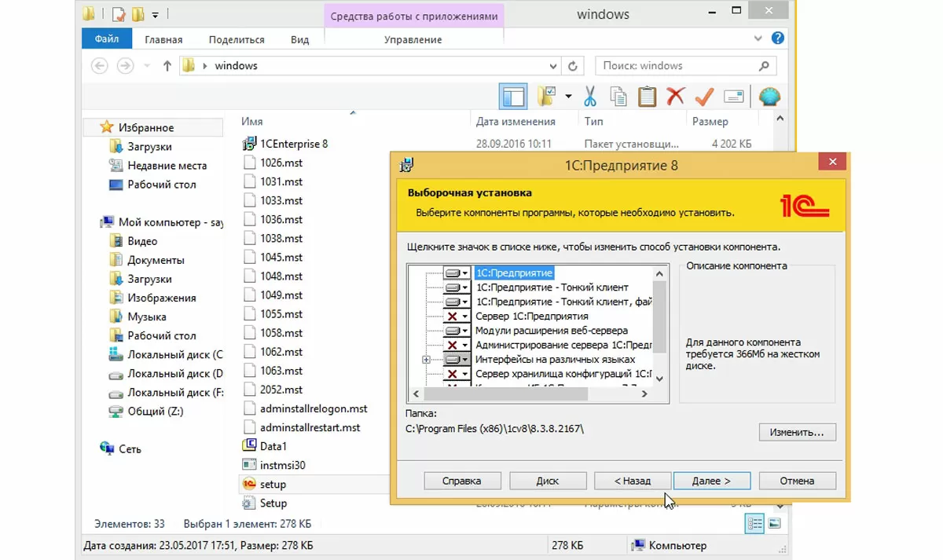Sort files by the Имя column header
Screen dimensions: 943x560
tap(252, 122)
